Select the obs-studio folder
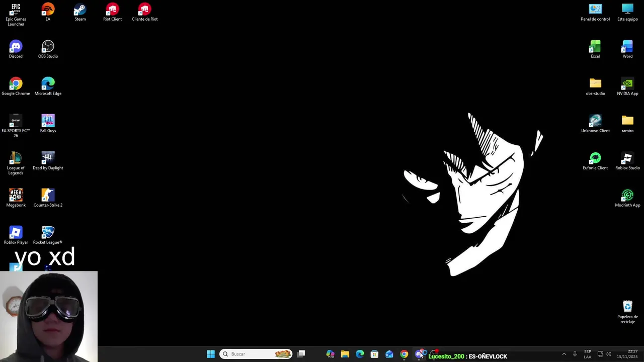The image size is (644, 362). point(595,87)
